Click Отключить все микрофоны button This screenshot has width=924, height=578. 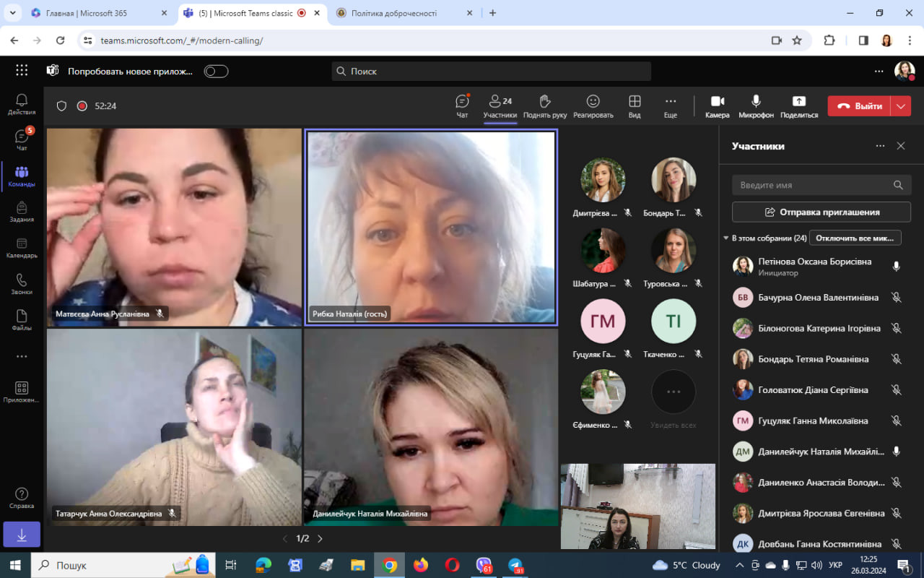click(x=855, y=238)
